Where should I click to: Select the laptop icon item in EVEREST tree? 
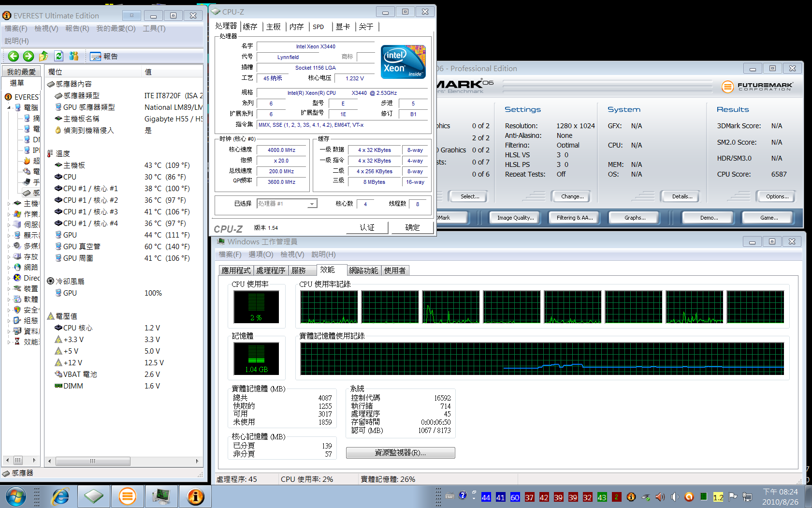tap(28, 182)
